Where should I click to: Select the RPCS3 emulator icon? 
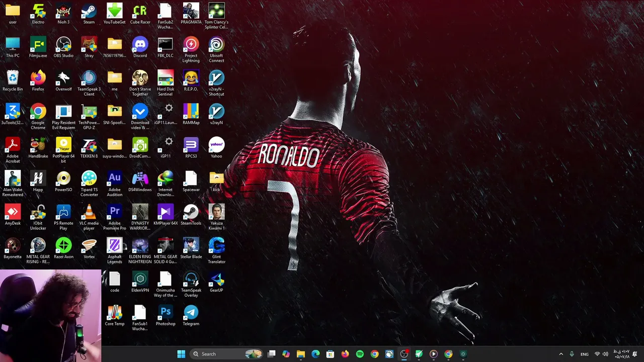point(191,148)
